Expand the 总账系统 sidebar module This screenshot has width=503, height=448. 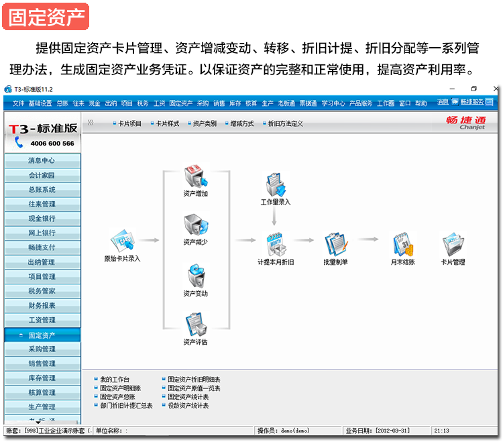[42, 190]
